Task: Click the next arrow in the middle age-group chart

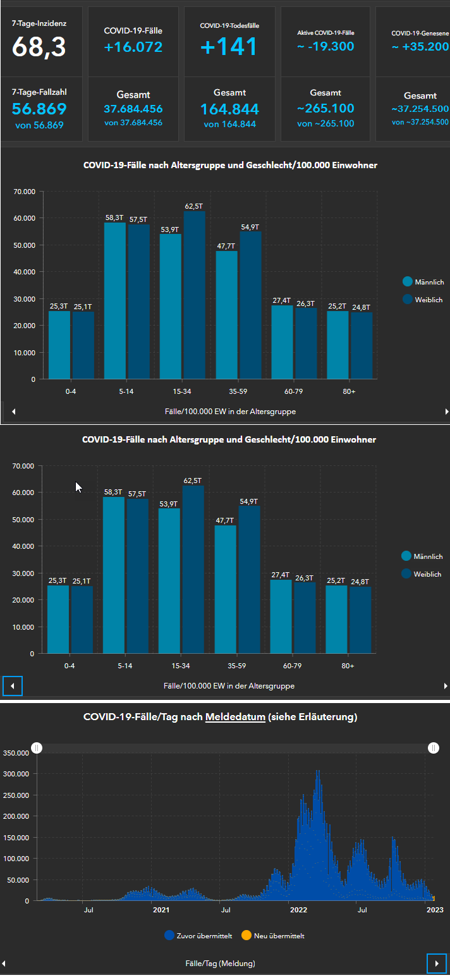Action: pos(446,686)
